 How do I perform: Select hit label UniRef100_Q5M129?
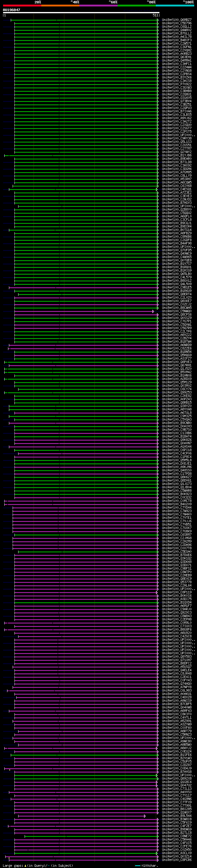pos(177,382)
